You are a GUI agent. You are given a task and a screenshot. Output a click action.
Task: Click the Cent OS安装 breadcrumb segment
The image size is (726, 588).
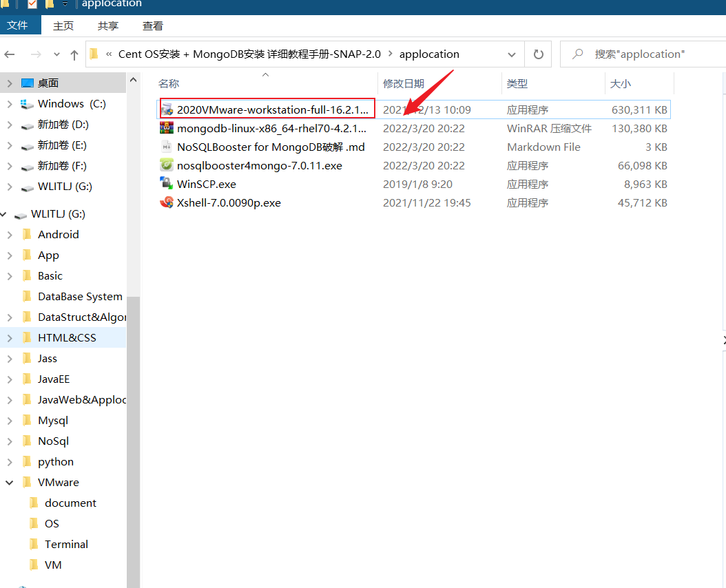249,54
